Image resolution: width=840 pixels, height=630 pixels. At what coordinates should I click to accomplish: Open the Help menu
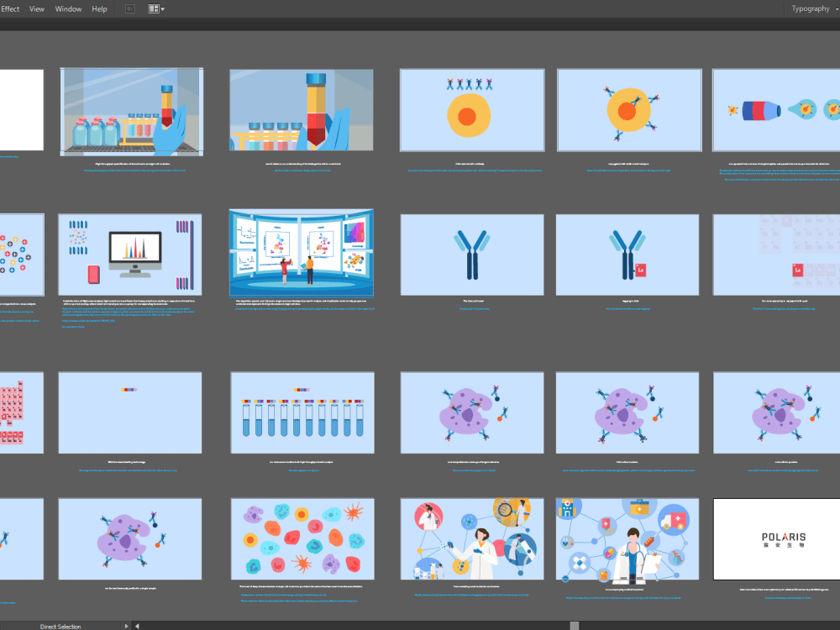coord(99,8)
